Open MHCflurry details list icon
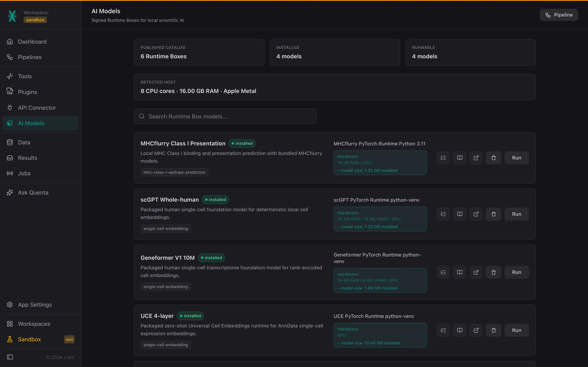588x367 pixels. point(443,158)
